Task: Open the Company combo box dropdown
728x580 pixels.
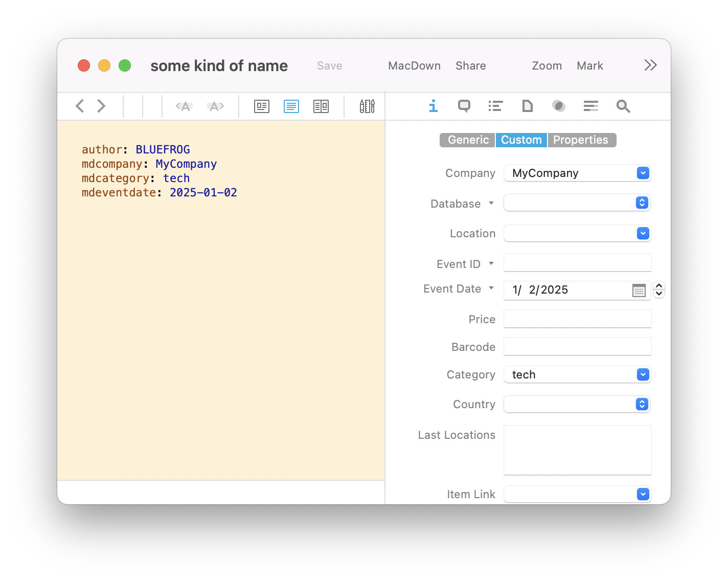Action: pyautogui.click(x=643, y=173)
